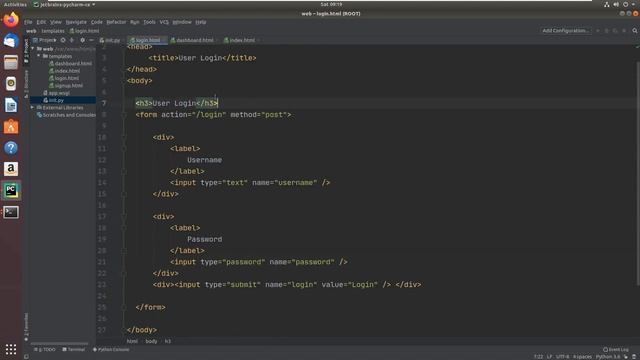Switch to the index.html editor tab
The height and width of the screenshot is (360, 640).
click(240, 40)
